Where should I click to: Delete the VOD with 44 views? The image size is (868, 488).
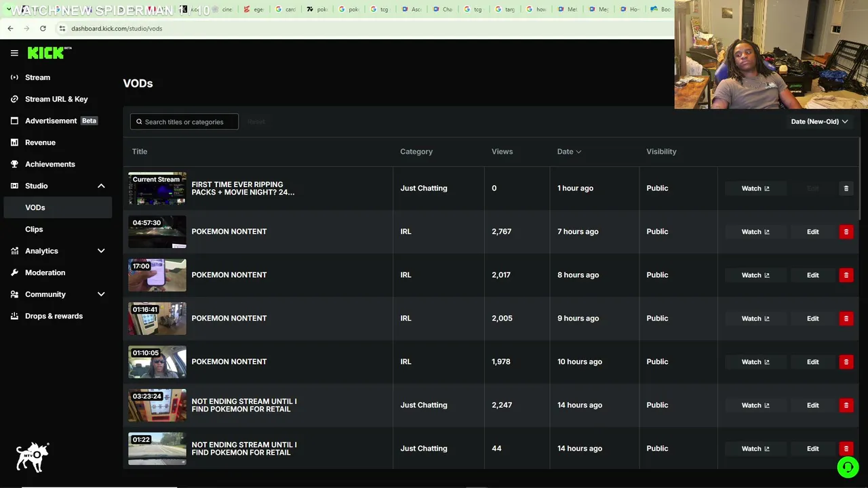pyautogui.click(x=846, y=449)
